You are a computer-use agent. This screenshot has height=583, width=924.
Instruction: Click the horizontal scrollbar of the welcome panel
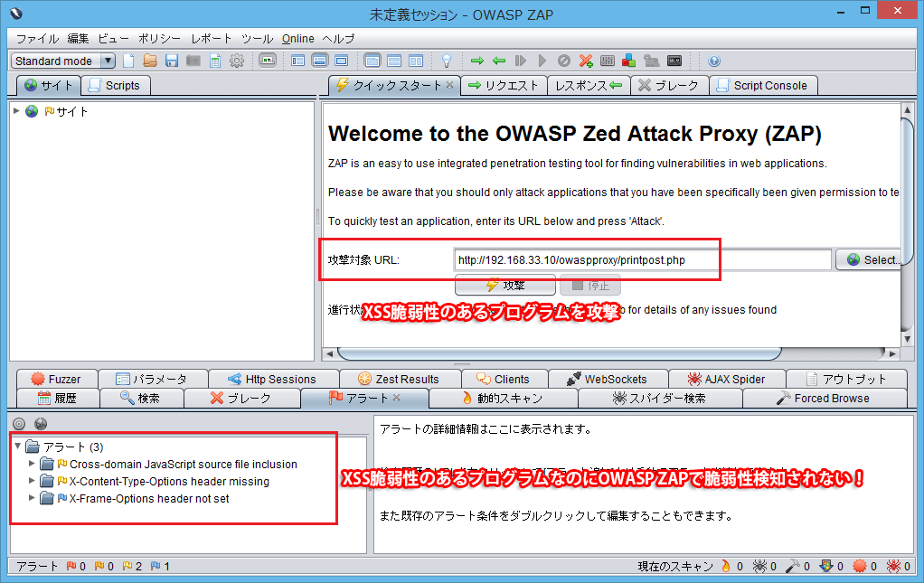point(560,353)
